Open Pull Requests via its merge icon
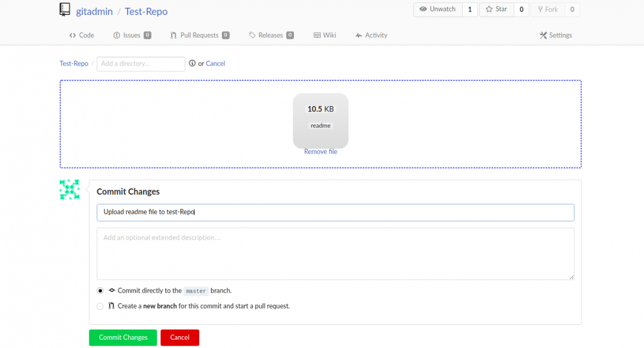 [x=175, y=35]
